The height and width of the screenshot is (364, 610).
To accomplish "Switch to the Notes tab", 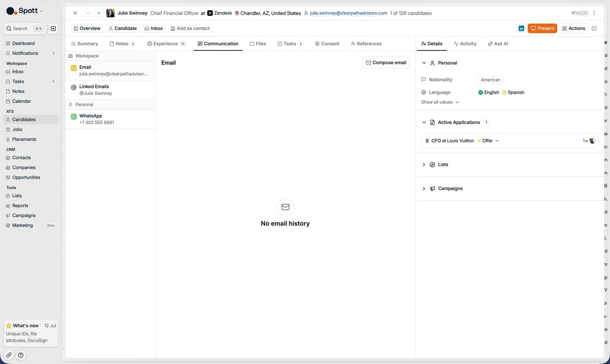I will point(122,44).
